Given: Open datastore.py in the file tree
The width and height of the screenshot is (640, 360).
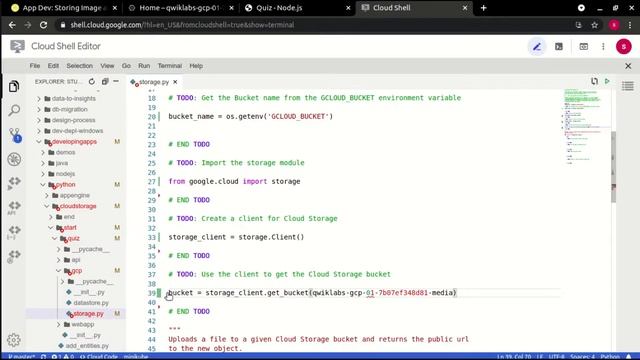Looking at the screenshot, I should [91, 303].
